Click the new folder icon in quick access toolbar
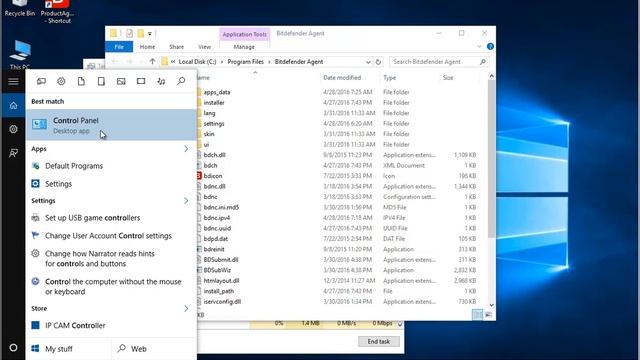Image resolution: width=640 pixels, height=360 pixels. [x=141, y=33]
